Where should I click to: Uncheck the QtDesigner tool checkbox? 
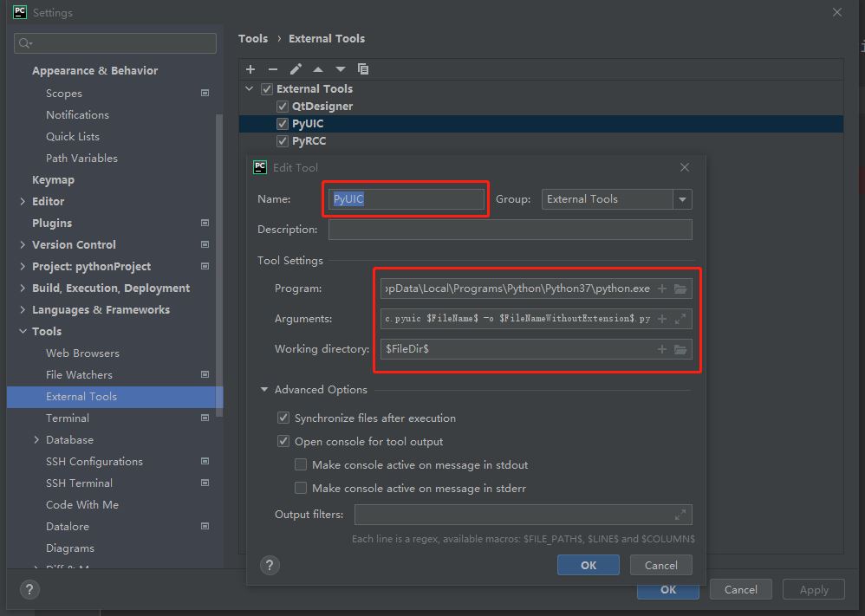[x=283, y=107]
